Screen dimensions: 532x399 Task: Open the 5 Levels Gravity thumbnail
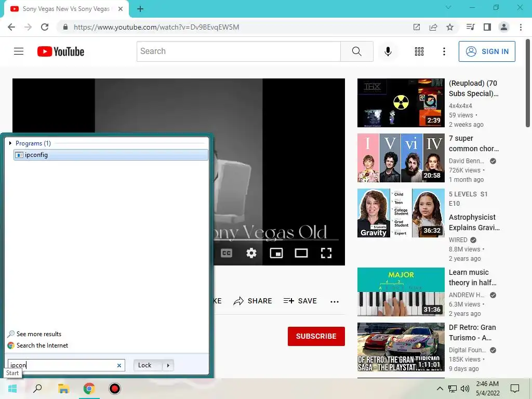401,213
